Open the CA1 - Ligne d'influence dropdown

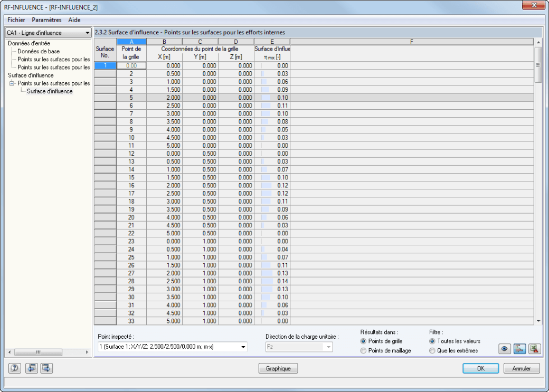click(49, 33)
